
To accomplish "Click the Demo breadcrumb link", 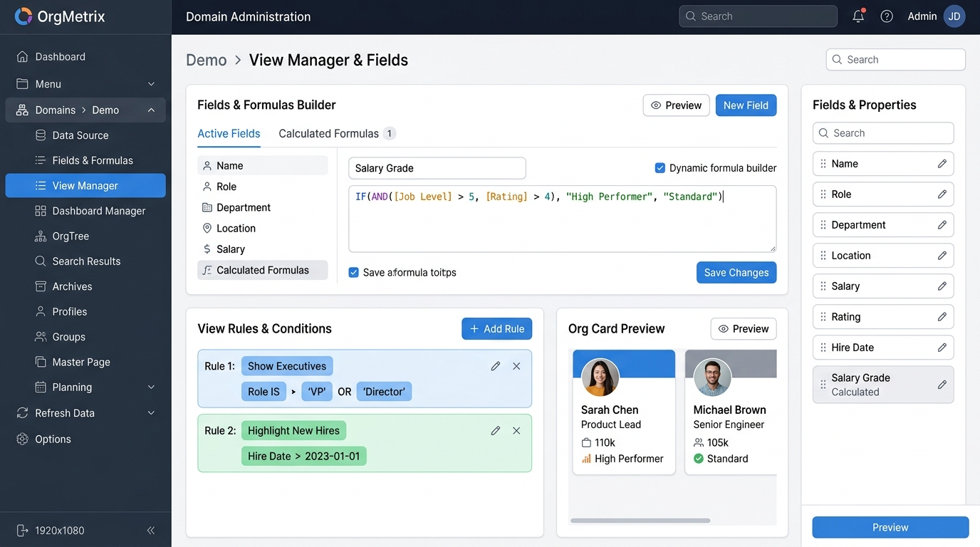I will click(x=206, y=60).
